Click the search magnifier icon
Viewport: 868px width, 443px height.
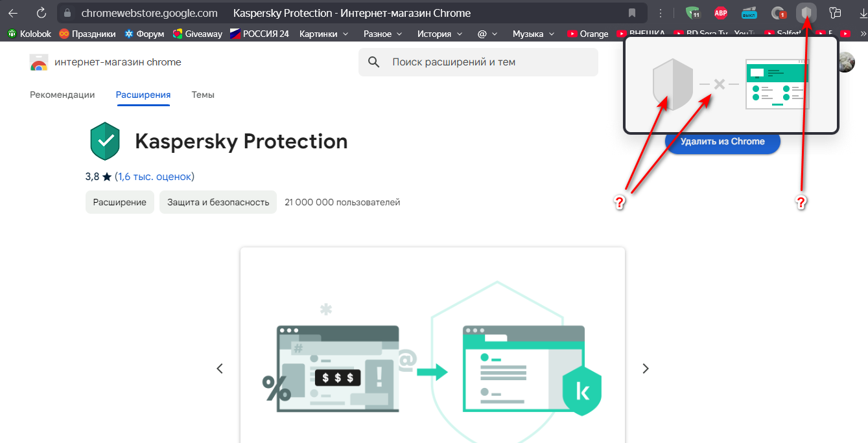373,62
